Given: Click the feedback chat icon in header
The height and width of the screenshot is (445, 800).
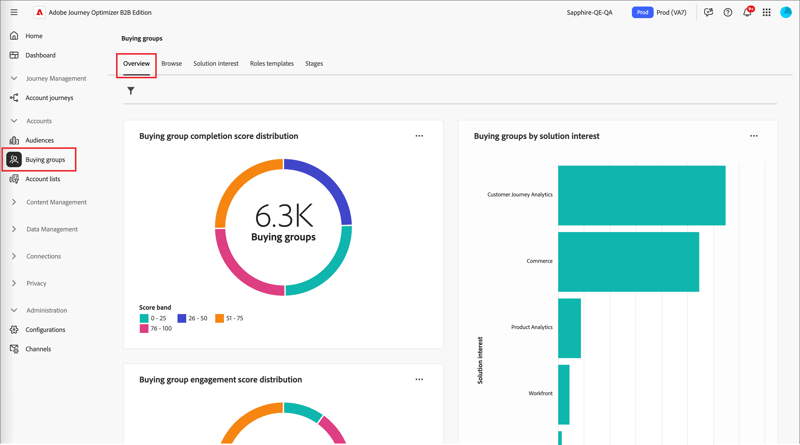Looking at the screenshot, I should point(708,12).
